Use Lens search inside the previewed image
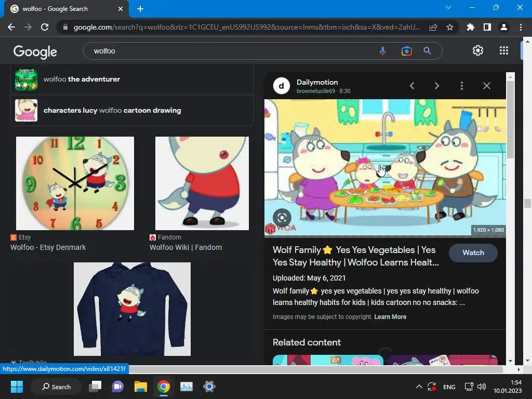Viewport: 532px width, 399px height. point(282,218)
